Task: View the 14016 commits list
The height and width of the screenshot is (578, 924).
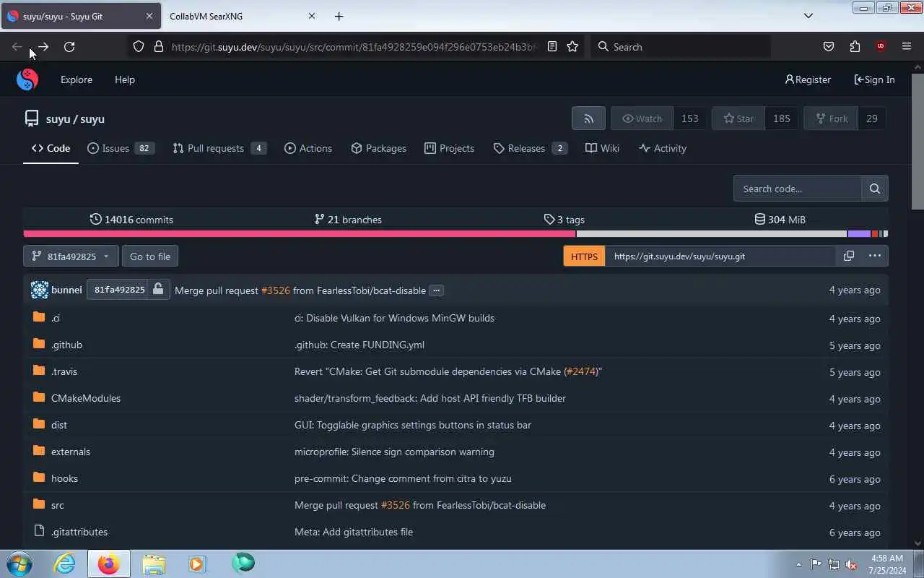Action: [131, 219]
